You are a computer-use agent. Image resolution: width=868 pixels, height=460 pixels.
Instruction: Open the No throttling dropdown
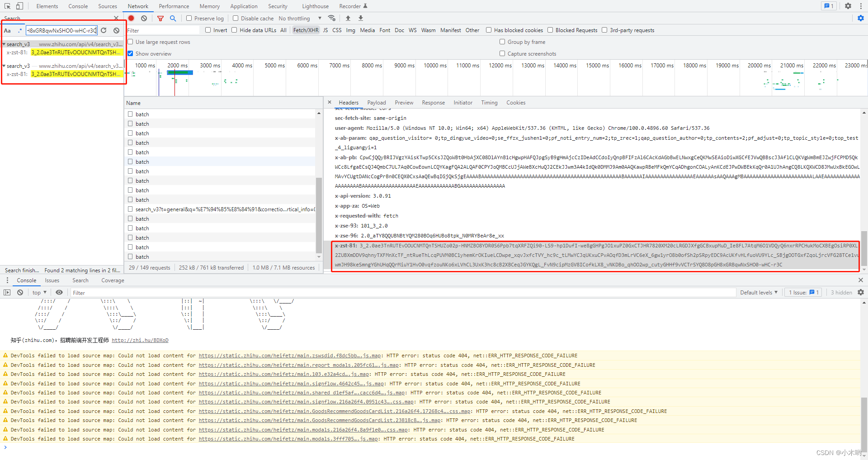[300, 18]
